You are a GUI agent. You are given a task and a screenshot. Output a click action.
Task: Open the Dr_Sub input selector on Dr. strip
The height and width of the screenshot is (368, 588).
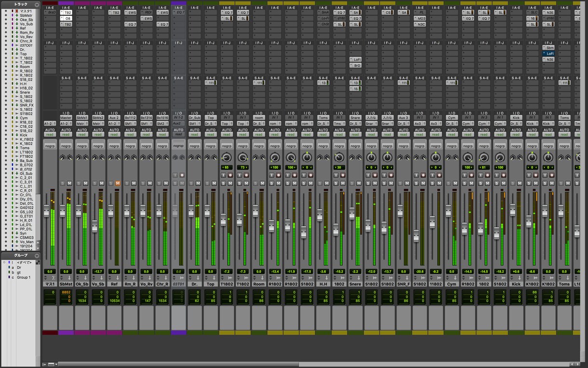pyautogui.click(x=194, y=118)
